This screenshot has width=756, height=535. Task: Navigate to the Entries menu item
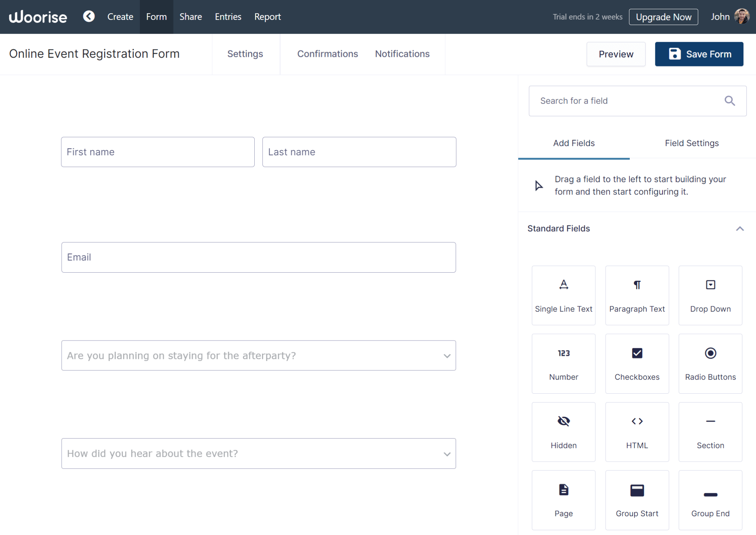228,17
